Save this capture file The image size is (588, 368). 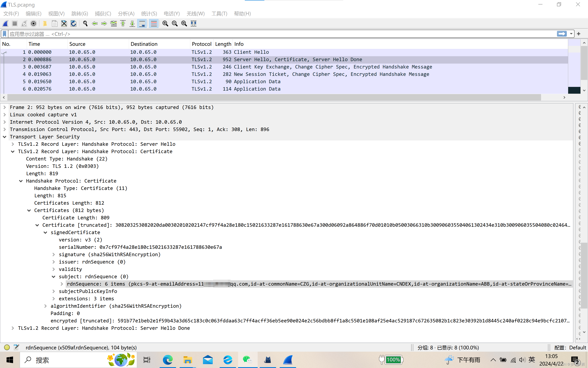pos(55,24)
